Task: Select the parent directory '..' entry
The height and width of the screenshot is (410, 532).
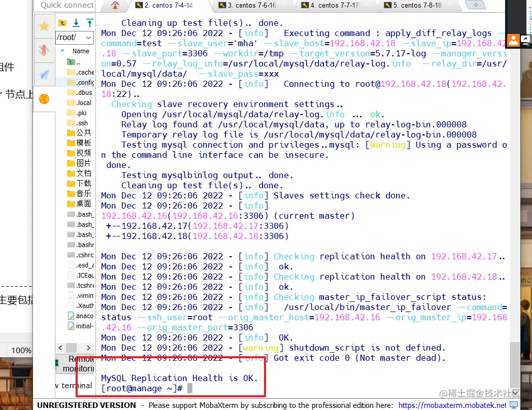Action: click(x=75, y=62)
